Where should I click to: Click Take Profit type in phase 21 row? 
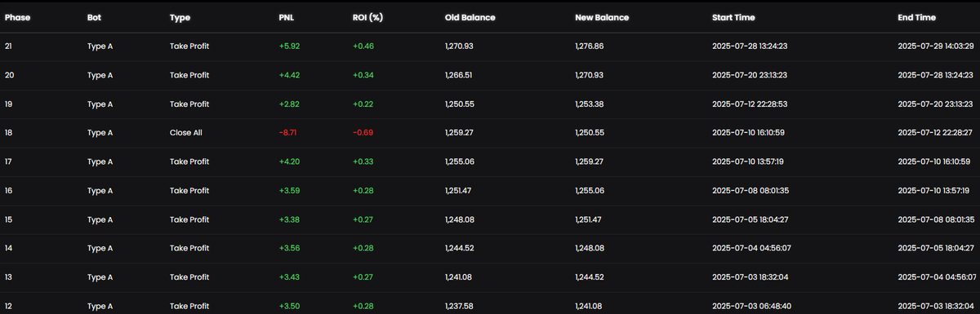click(189, 46)
